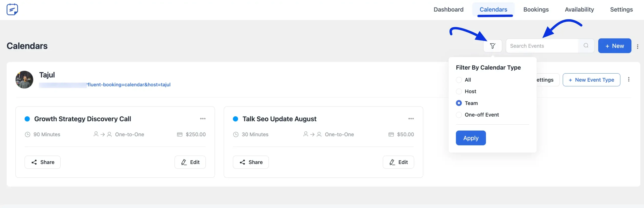Click the search magnifier icon
The width and height of the screenshot is (644, 208).
coord(586,46)
